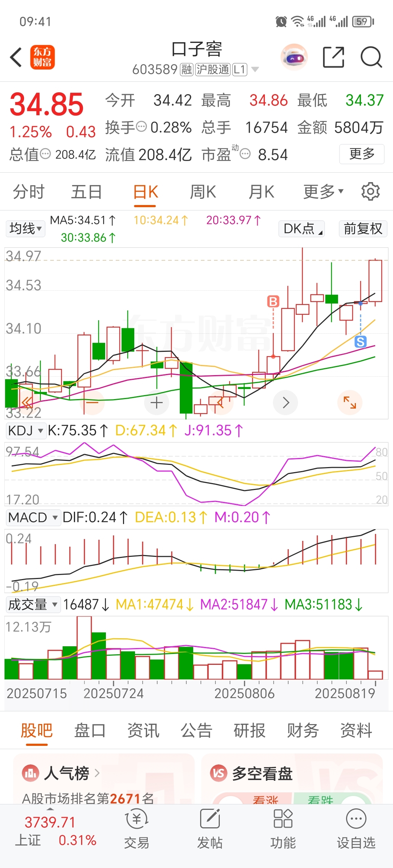Open chart settings gear
Image resolution: width=393 pixels, height=868 pixels.
(370, 192)
